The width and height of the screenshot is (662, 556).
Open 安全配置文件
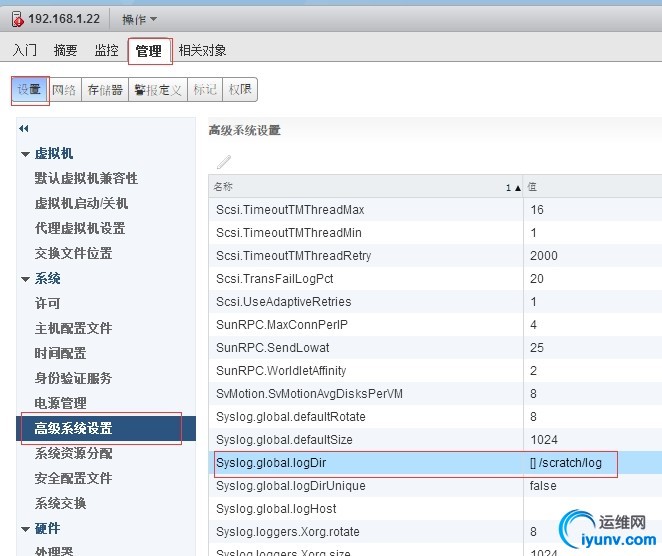click(x=73, y=478)
